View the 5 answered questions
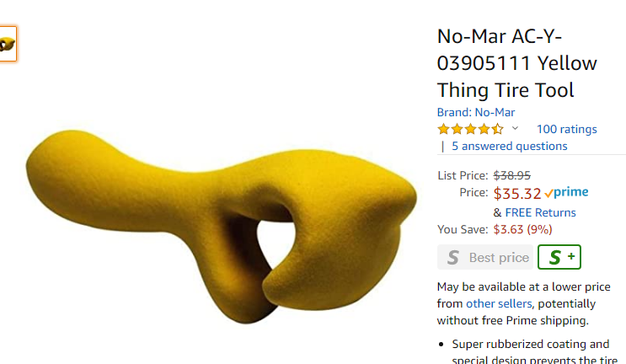626x364 pixels. pyautogui.click(x=510, y=146)
